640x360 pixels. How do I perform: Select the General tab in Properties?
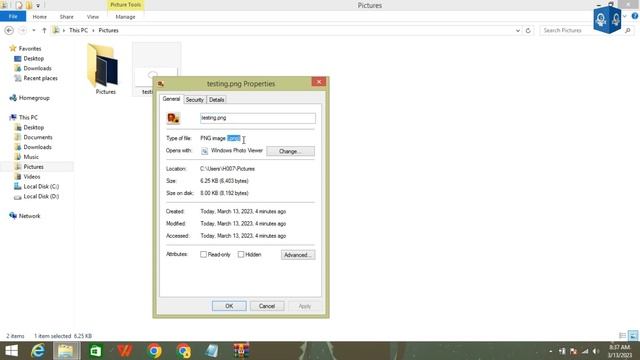click(171, 99)
